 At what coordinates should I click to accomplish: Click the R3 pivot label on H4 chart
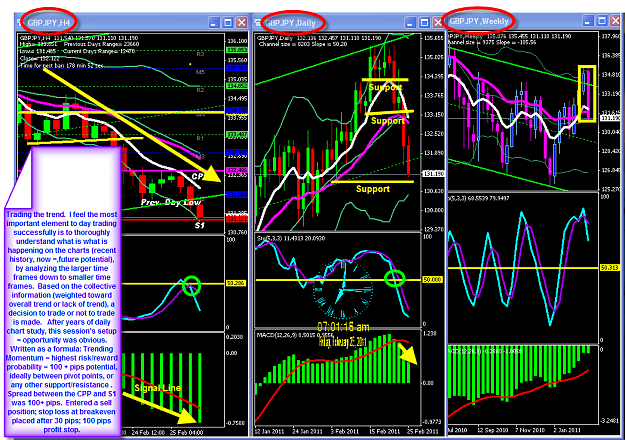click(200, 54)
